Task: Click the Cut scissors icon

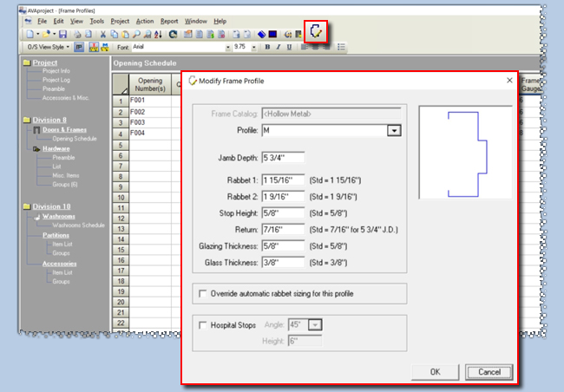Action: (x=103, y=33)
